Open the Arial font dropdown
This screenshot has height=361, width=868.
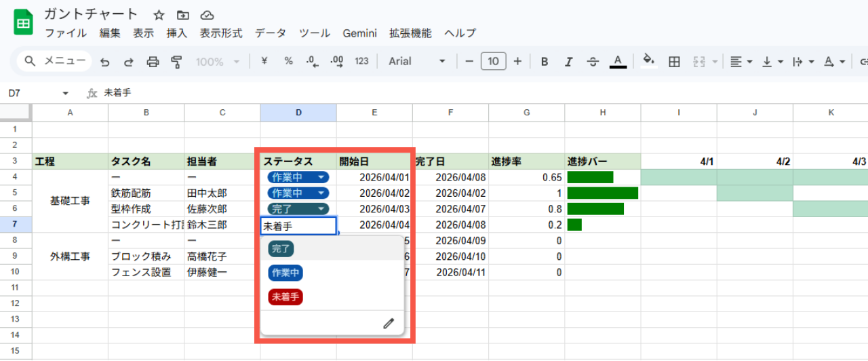pyautogui.click(x=416, y=62)
